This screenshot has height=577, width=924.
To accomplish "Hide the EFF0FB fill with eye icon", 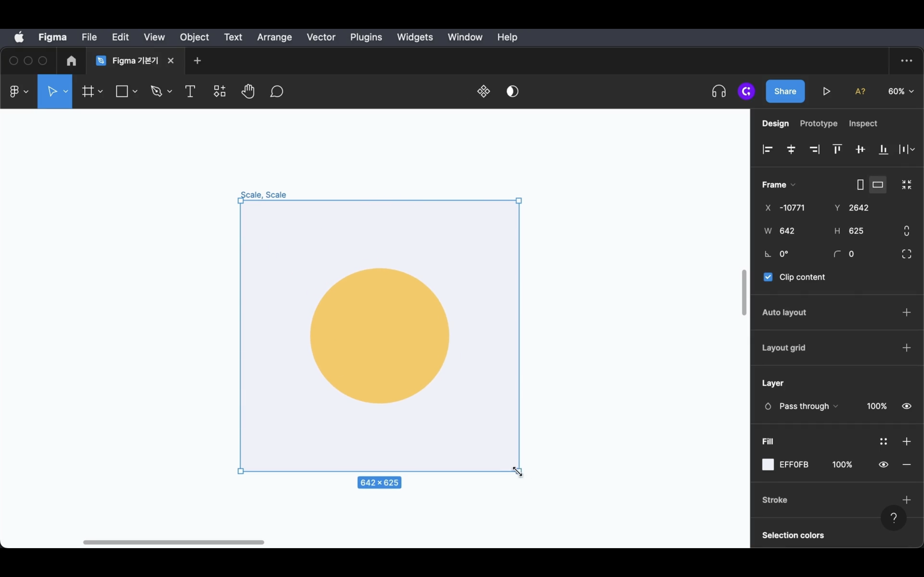I will (883, 464).
